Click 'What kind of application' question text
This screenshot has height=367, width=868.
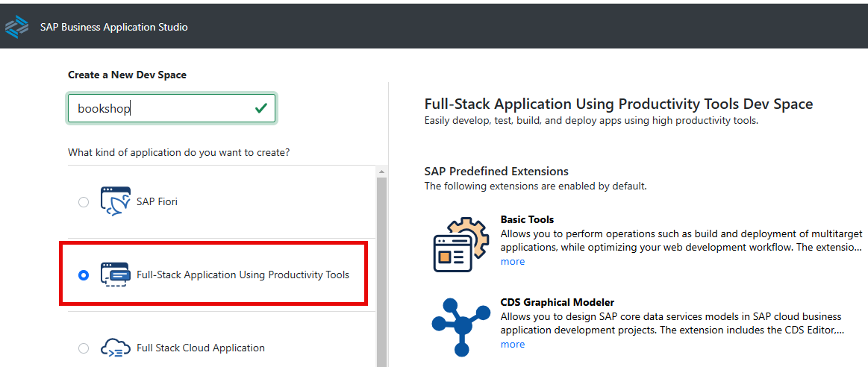(x=179, y=152)
